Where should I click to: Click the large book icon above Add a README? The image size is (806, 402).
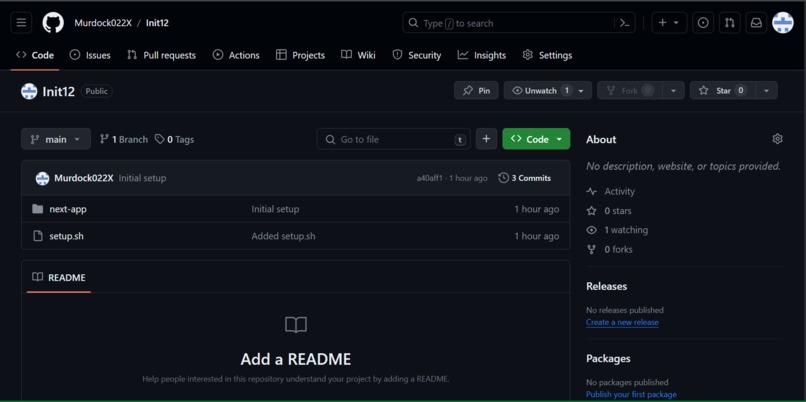[x=296, y=325]
